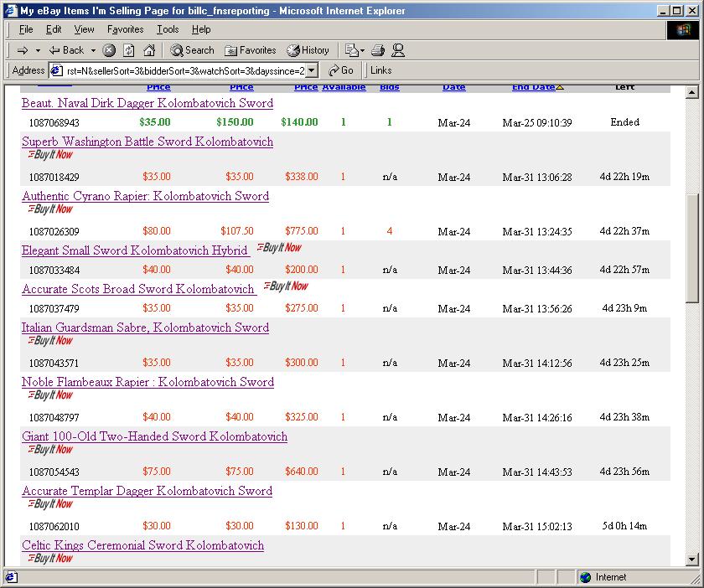The width and height of the screenshot is (704, 588).
Task: Click the Edit page toolbar icon
Action: pyautogui.click(x=351, y=50)
